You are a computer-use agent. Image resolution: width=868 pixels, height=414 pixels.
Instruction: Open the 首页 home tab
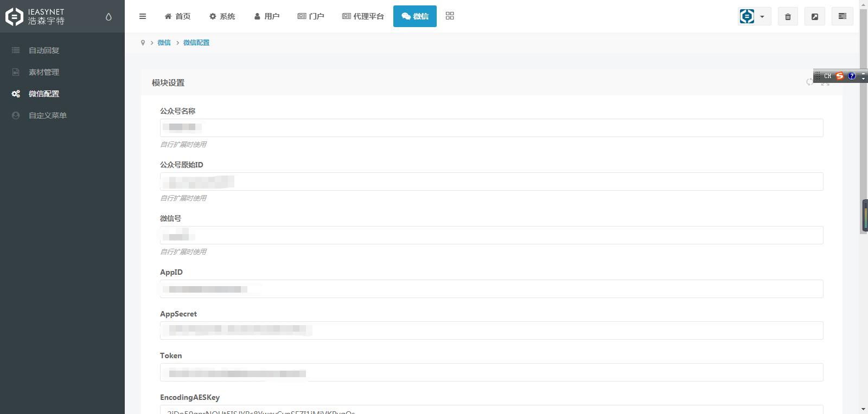[x=177, y=16]
